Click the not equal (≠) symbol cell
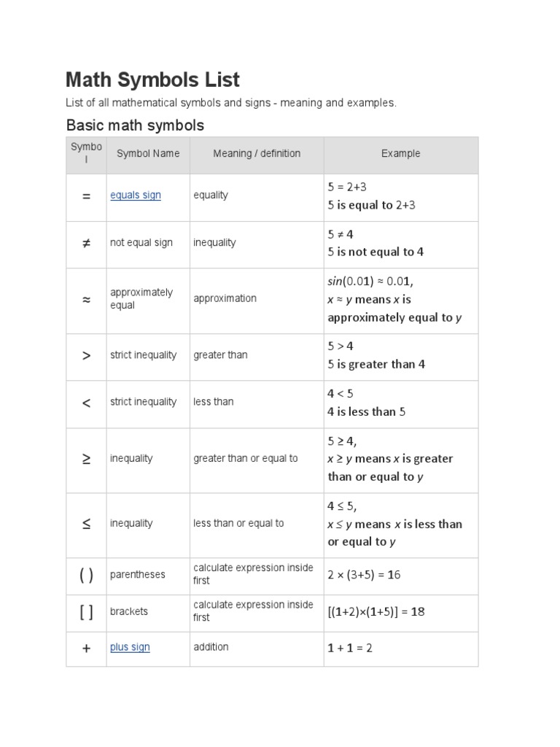 pos(86,243)
